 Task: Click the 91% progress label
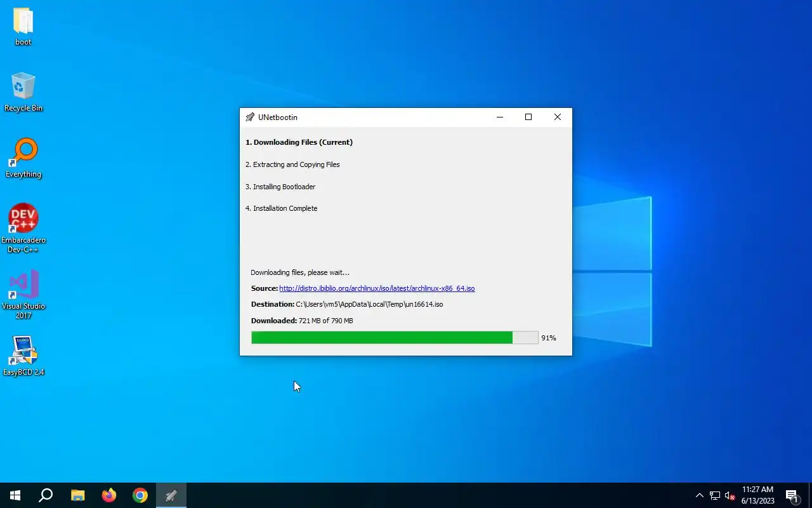click(549, 338)
